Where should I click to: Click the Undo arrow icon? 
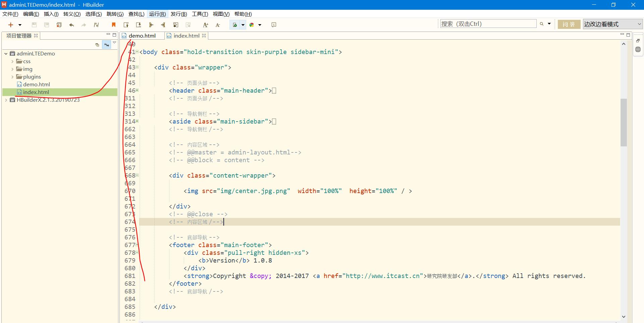click(x=71, y=25)
